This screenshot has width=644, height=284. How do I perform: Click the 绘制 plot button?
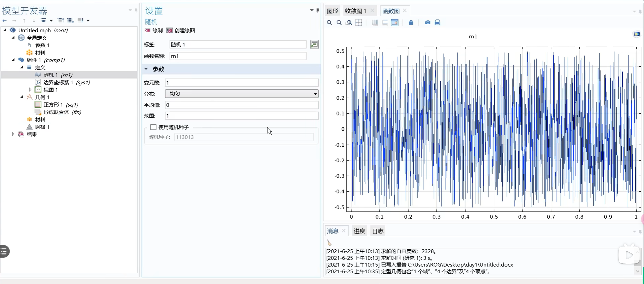point(154,31)
